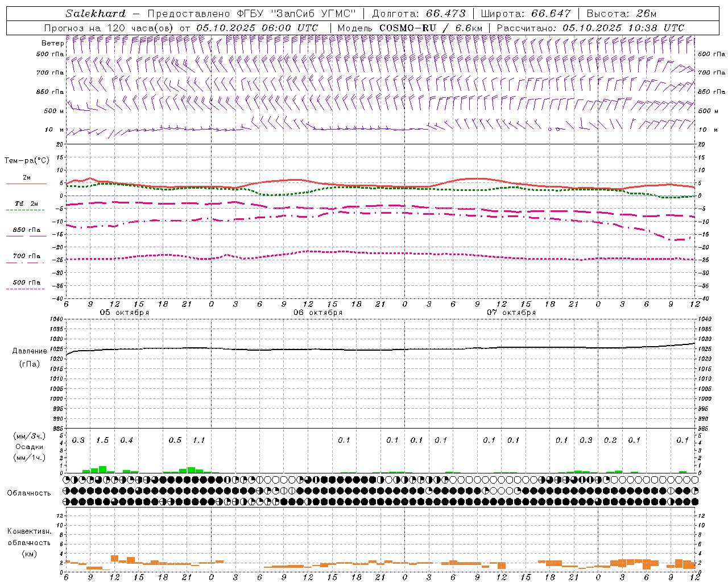Click the tallest green precipitation bar on 05 октября
This screenshot has width=728, height=582.
tap(103, 469)
